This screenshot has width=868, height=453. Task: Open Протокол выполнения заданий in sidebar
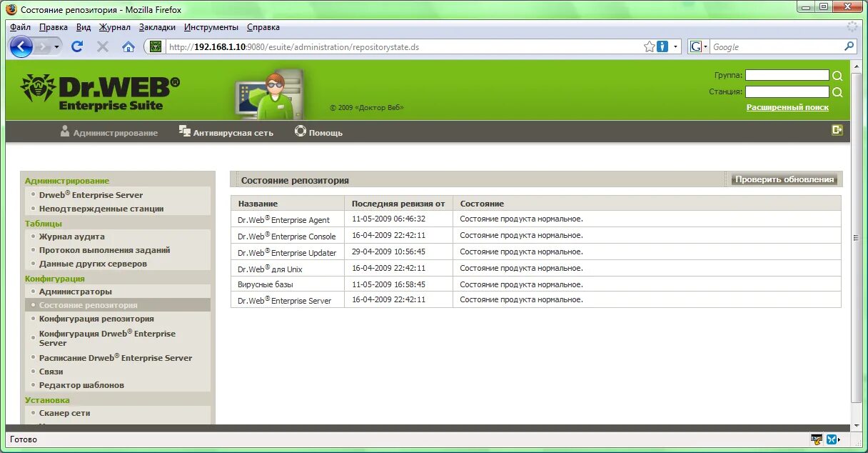(x=104, y=250)
